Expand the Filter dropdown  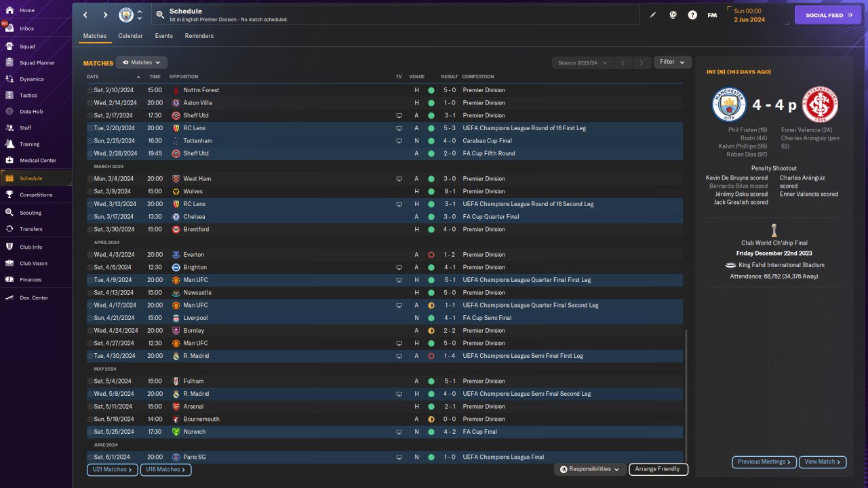point(672,62)
